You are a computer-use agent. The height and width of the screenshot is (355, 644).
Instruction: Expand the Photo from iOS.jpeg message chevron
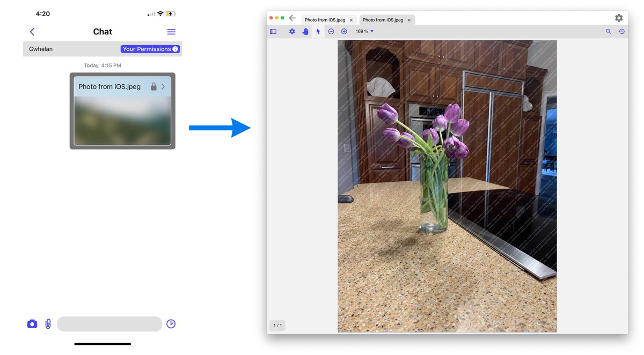pos(163,86)
